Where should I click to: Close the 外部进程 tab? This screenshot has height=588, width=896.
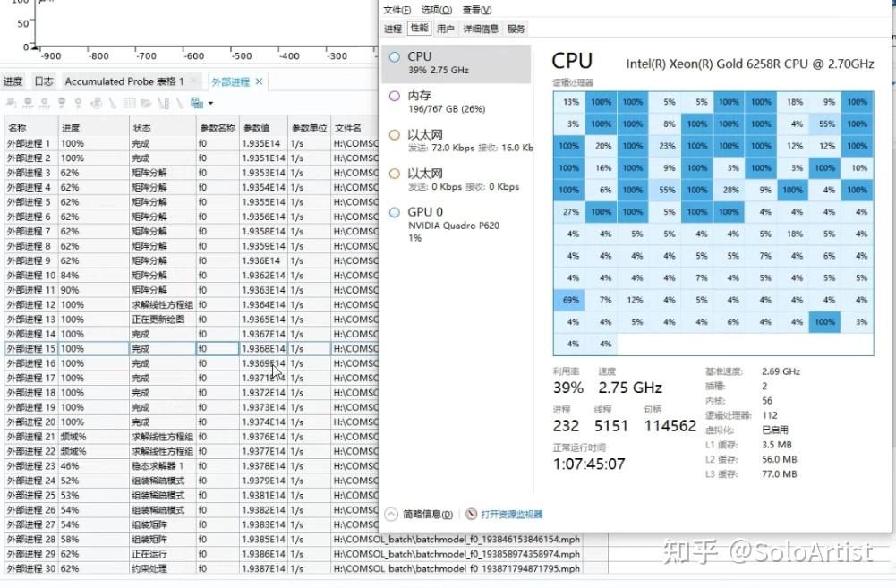[x=258, y=79]
